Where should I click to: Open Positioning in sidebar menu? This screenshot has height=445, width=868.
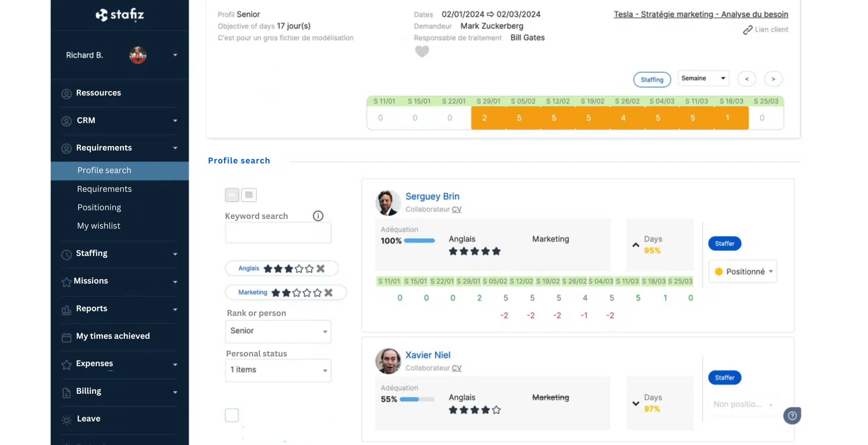click(x=99, y=207)
